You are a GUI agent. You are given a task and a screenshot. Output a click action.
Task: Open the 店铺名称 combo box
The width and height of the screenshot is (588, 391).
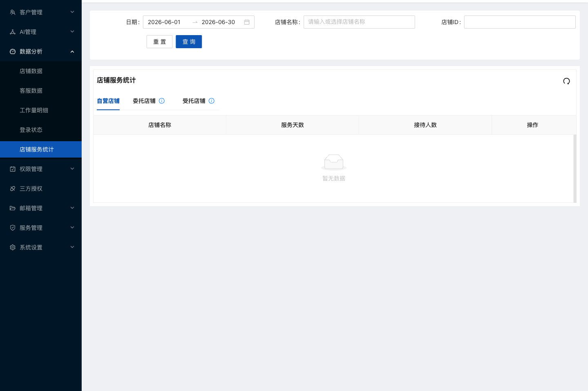pos(359,22)
